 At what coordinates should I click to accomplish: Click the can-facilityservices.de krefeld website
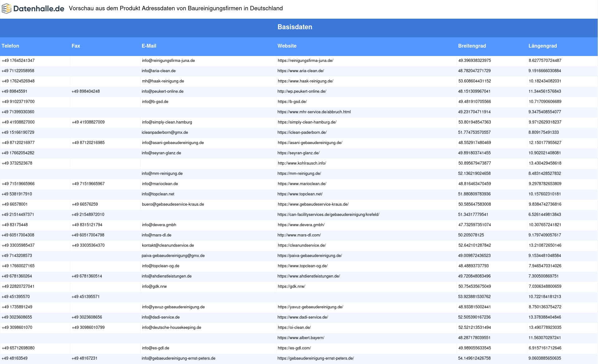coord(328,215)
